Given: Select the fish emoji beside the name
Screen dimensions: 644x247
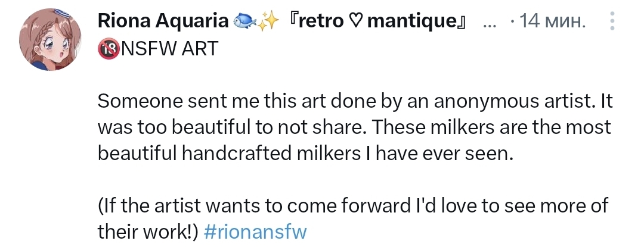Looking at the screenshot, I should (245, 21).
